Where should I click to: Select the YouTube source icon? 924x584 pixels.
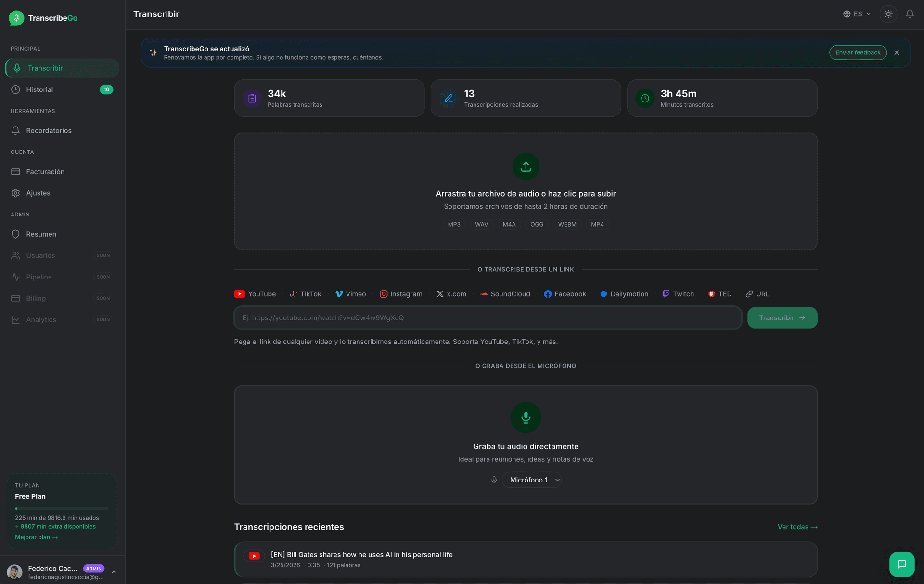(240, 293)
